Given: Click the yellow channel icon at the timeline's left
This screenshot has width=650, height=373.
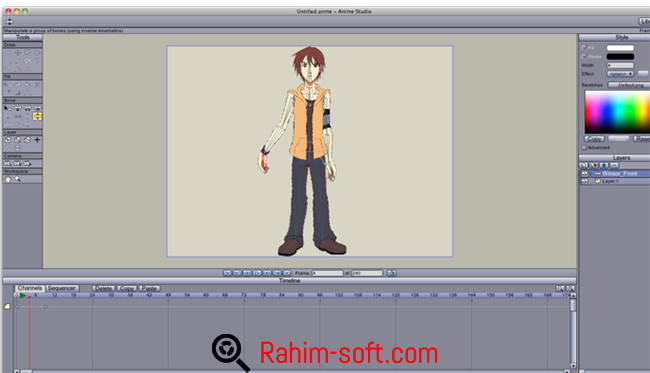Looking at the screenshot, I should [x=7, y=306].
